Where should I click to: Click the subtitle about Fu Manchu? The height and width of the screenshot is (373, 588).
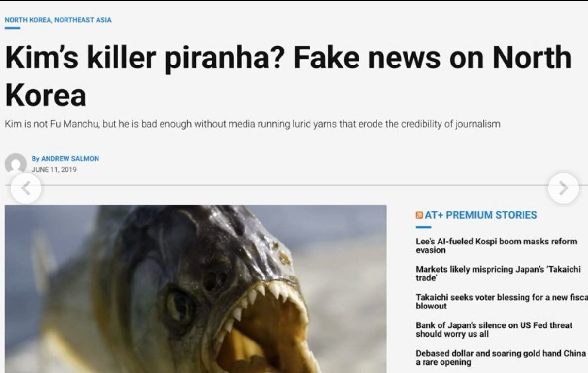click(x=252, y=124)
